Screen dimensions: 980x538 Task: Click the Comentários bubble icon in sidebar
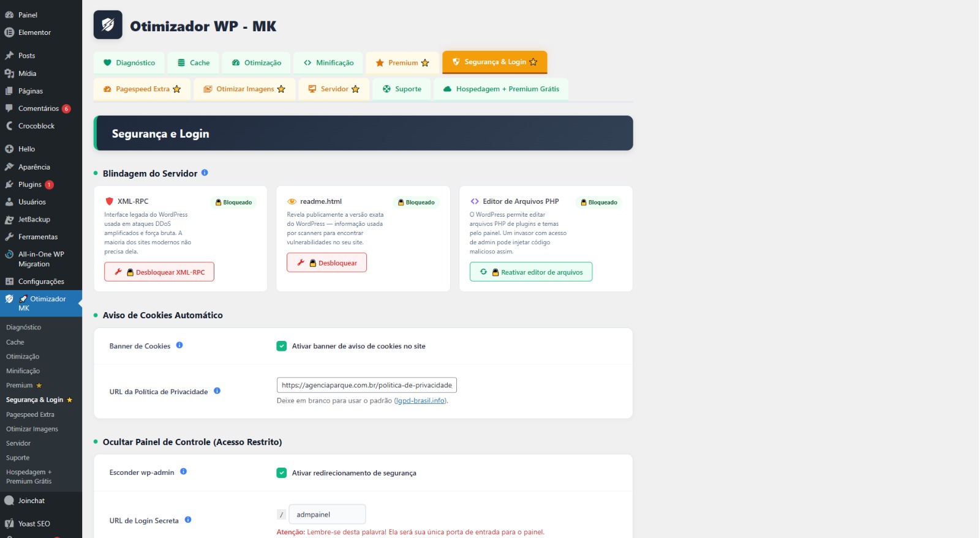click(x=9, y=108)
